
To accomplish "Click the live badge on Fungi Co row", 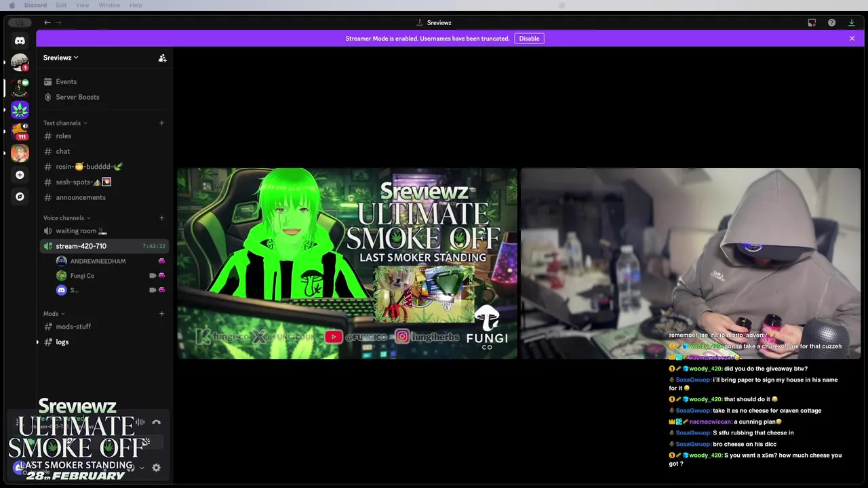I will click(161, 276).
